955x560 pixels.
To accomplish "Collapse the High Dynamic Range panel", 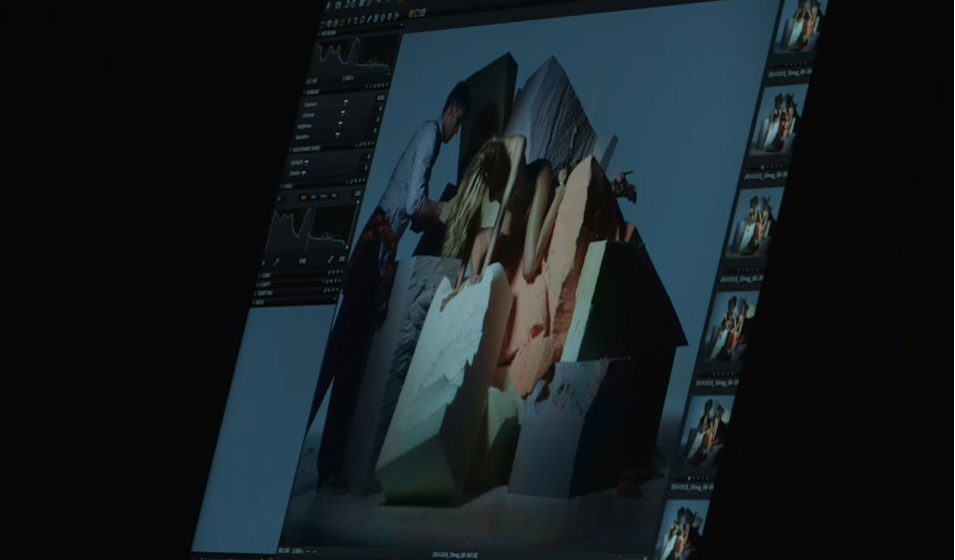I will tap(291, 150).
